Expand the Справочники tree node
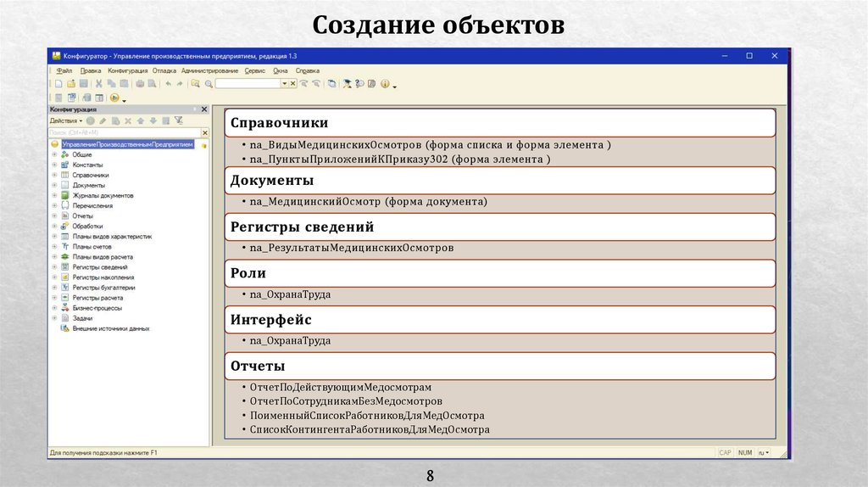868x487 pixels. coord(54,175)
